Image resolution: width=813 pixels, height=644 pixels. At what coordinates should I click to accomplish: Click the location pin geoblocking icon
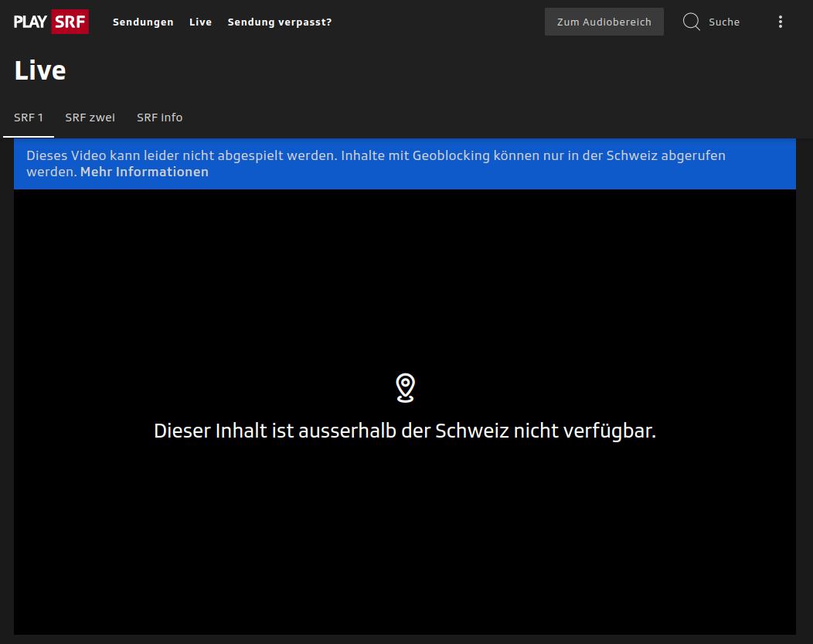pyautogui.click(x=406, y=388)
